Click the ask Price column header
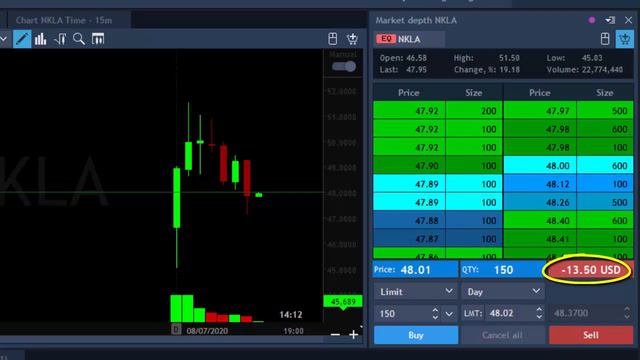The image size is (640, 360). [540, 93]
